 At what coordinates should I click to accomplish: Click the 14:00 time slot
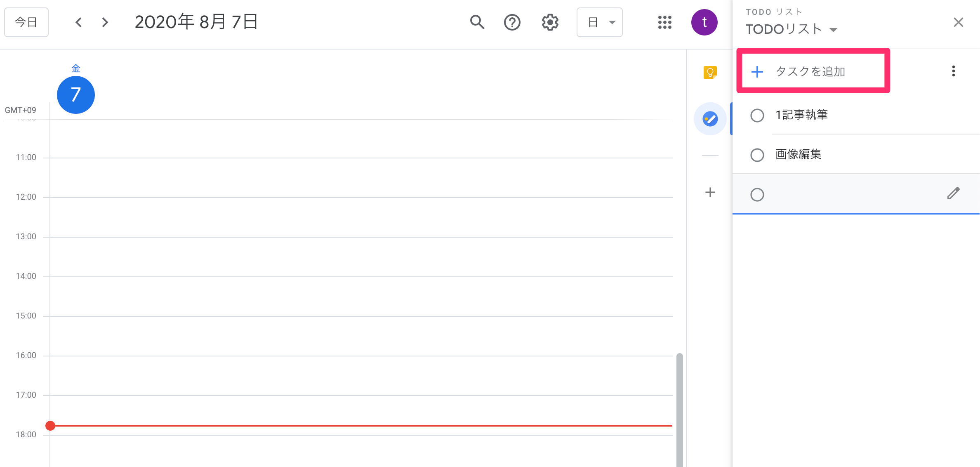(x=361, y=296)
